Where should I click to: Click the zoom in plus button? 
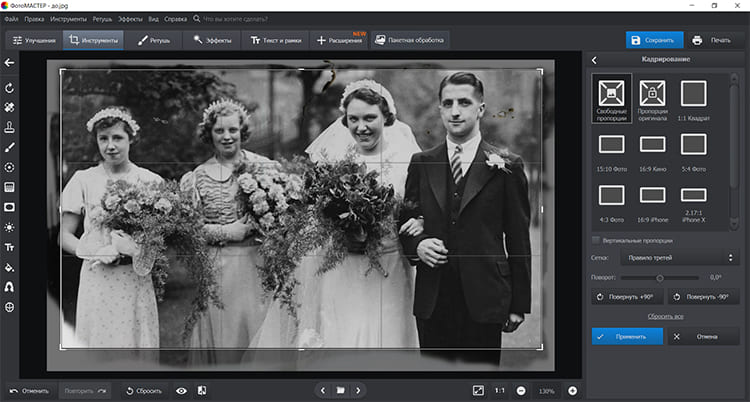pos(573,390)
